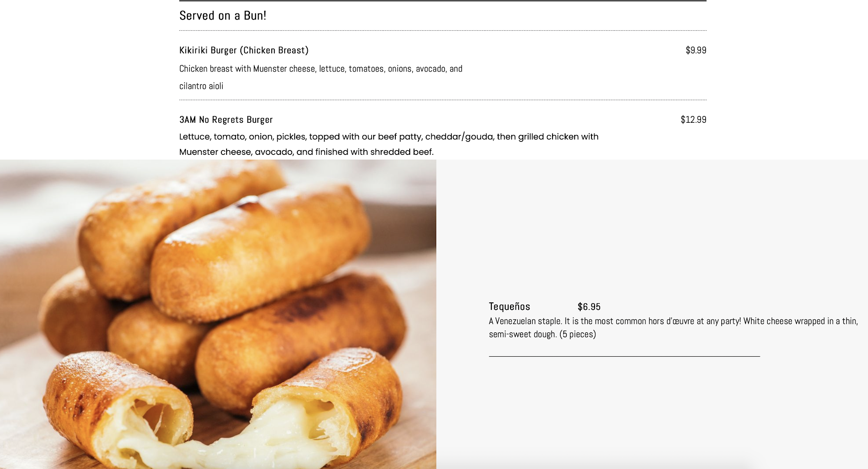This screenshot has height=469, width=868.
Task: Select description line starting "Lettuce, tomato, onion"
Action: click(388, 137)
